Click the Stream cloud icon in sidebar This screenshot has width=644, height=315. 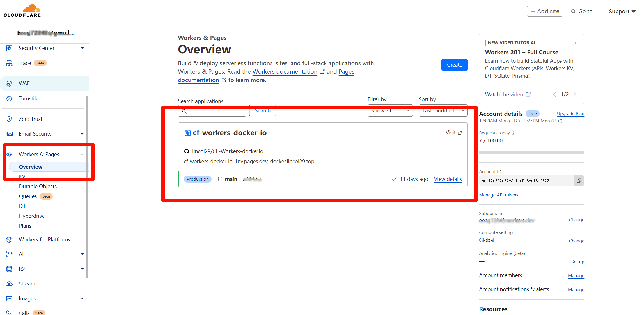point(9,284)
